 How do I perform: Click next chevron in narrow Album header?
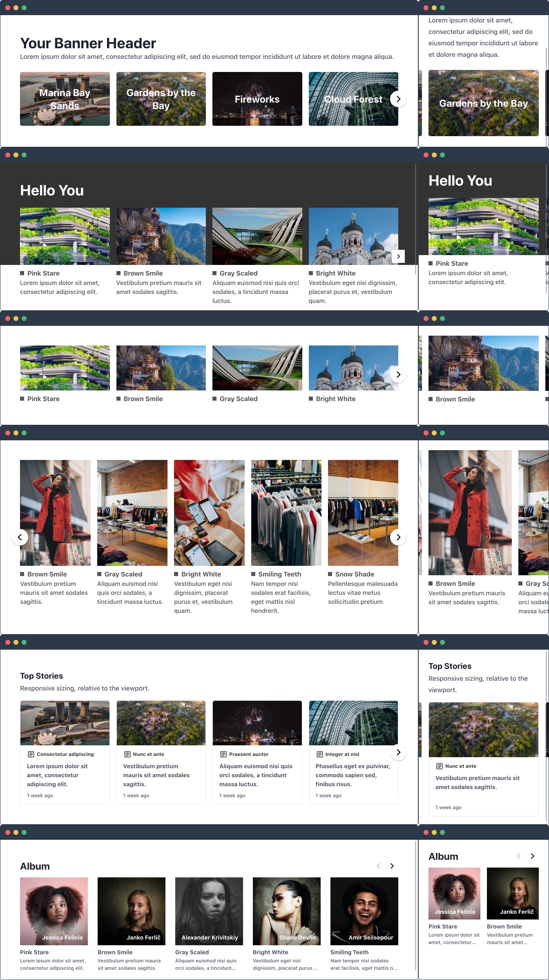click(533, 856)
